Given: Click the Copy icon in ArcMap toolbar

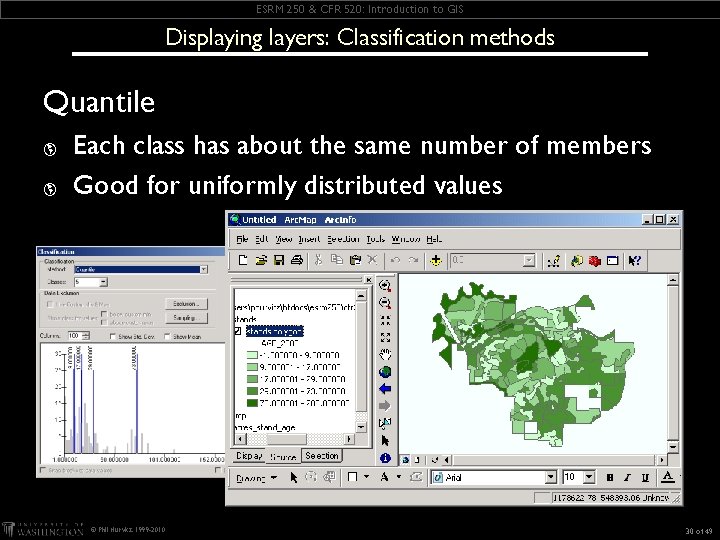Looking at the screenshot, I should [337, 260].
